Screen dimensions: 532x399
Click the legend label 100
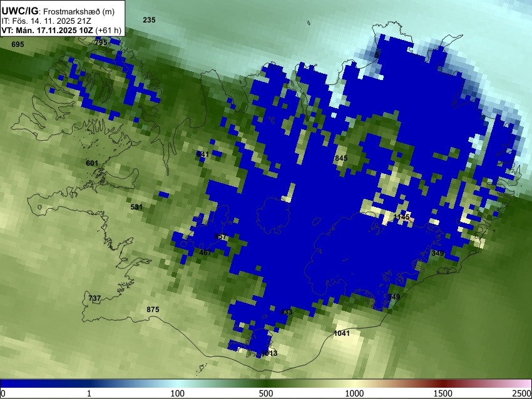click(x=178, y=393)
